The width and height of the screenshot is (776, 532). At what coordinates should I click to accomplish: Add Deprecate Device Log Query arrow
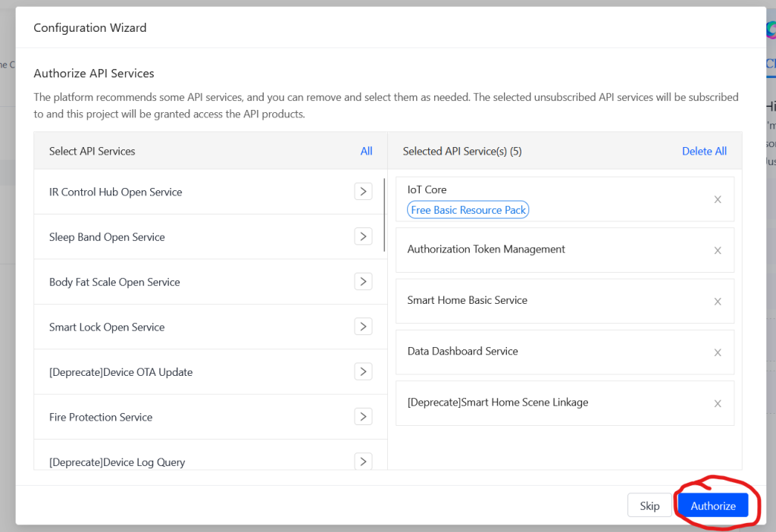(x=363, y=462)
